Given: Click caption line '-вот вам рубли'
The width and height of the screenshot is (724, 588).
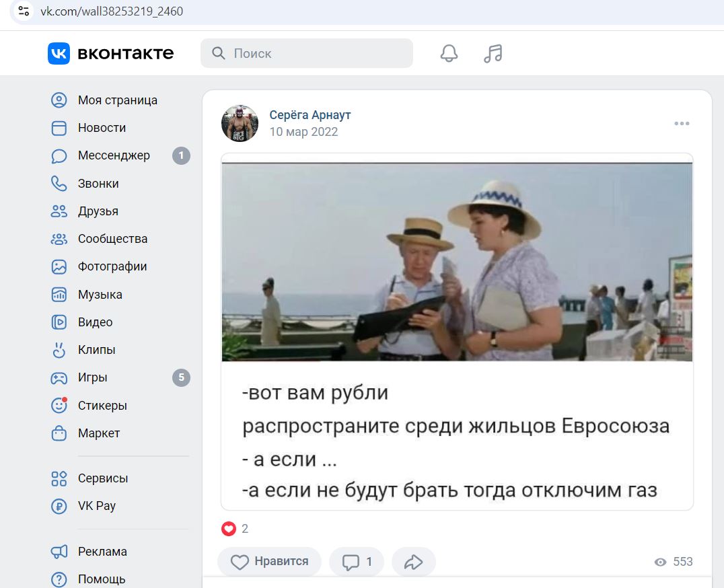Looking at the screenshot, I should point(315,393).
